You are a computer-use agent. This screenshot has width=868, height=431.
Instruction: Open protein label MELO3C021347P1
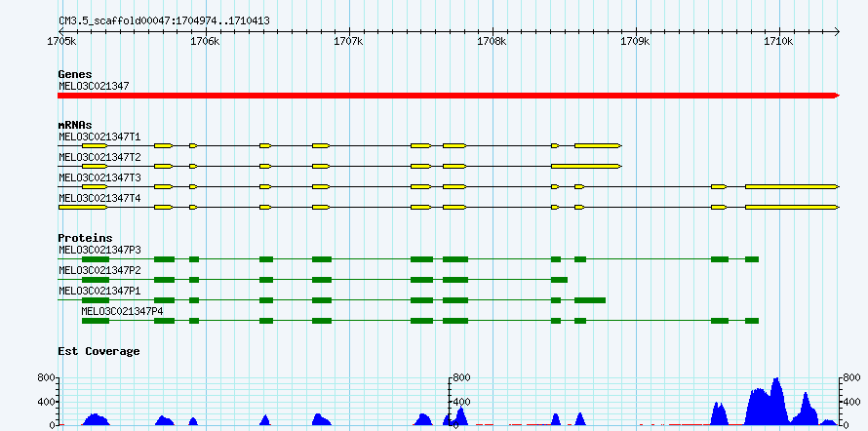point(99,291)
